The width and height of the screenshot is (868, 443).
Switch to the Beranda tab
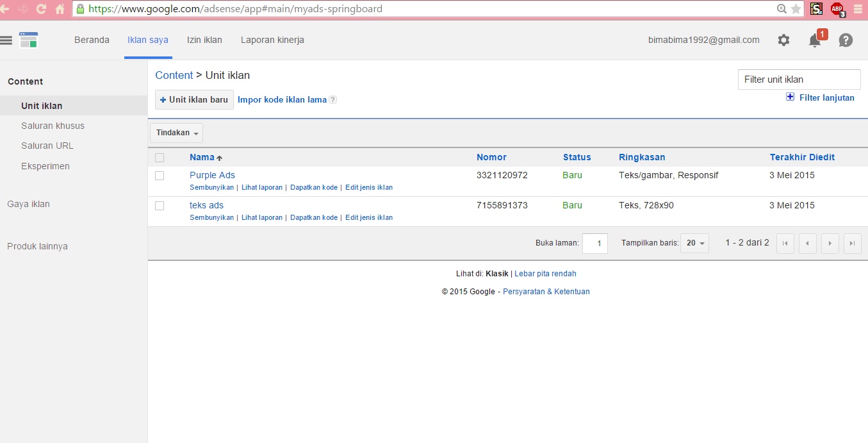92,40
